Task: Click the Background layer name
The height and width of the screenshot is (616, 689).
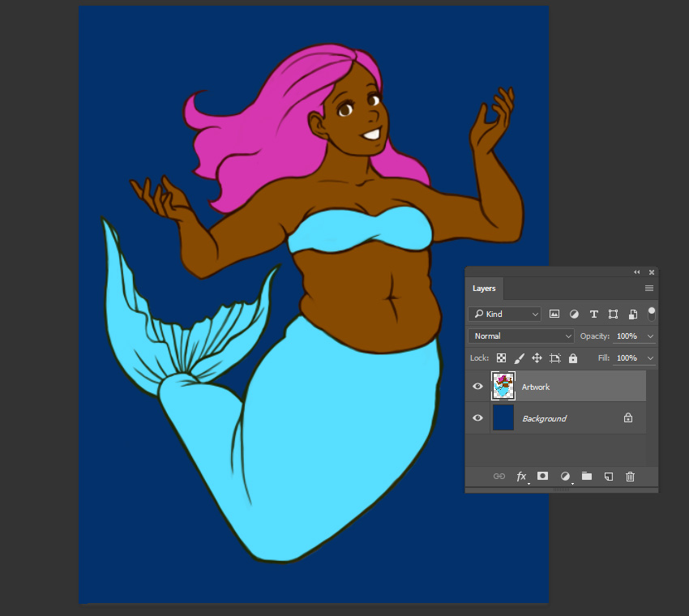Action: tap(545, 418)
